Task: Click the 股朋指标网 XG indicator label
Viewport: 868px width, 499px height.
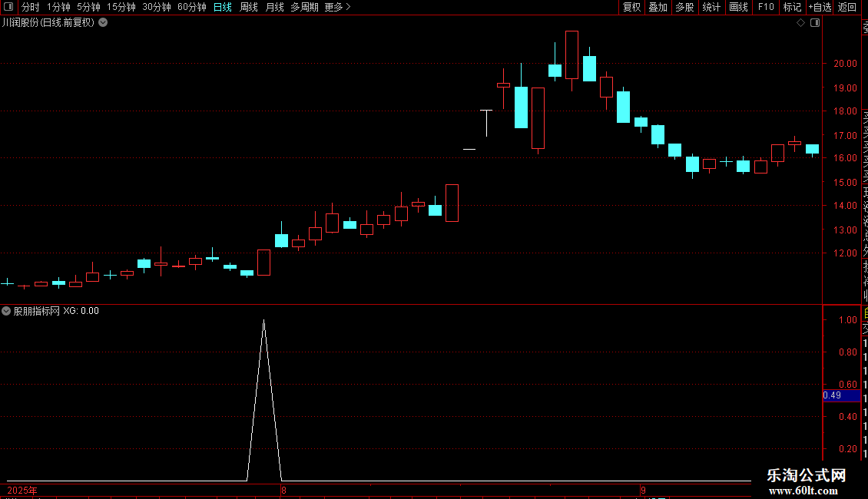Action: pos(56,311)
